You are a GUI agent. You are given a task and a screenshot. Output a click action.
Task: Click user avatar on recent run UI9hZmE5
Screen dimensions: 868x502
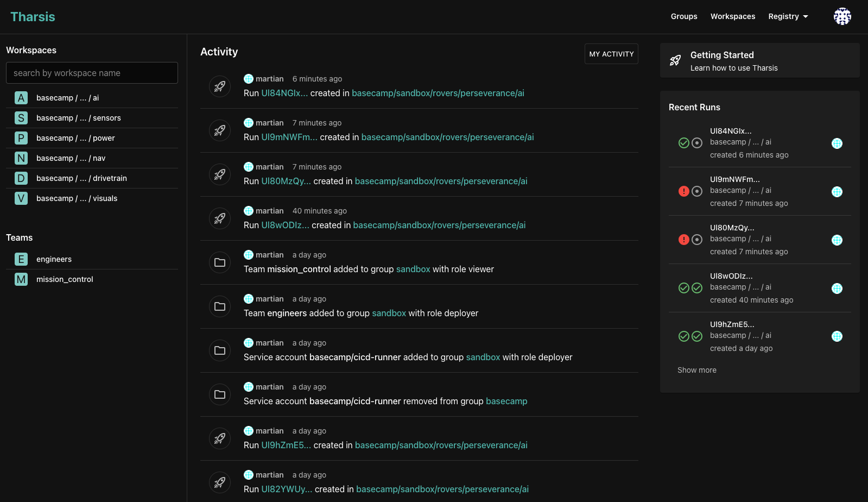point(837,336)
